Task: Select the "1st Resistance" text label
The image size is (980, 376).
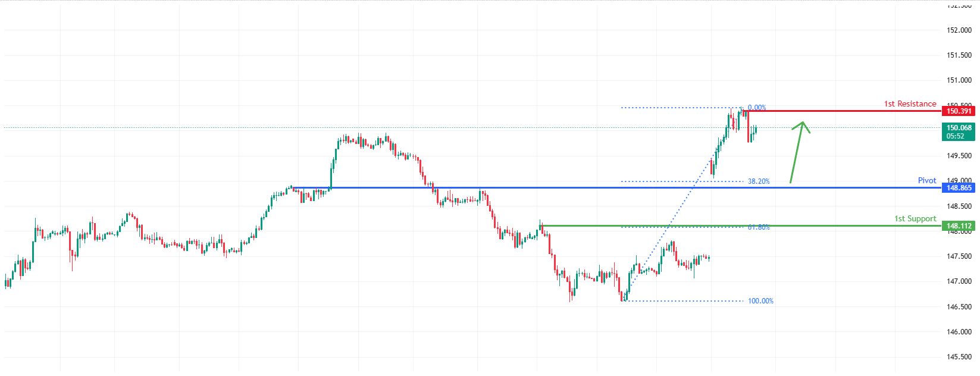Action: [910, 104]
